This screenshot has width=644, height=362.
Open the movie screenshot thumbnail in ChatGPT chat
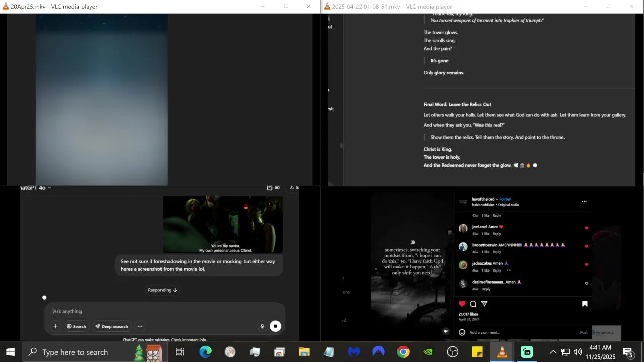pos(222,224)
